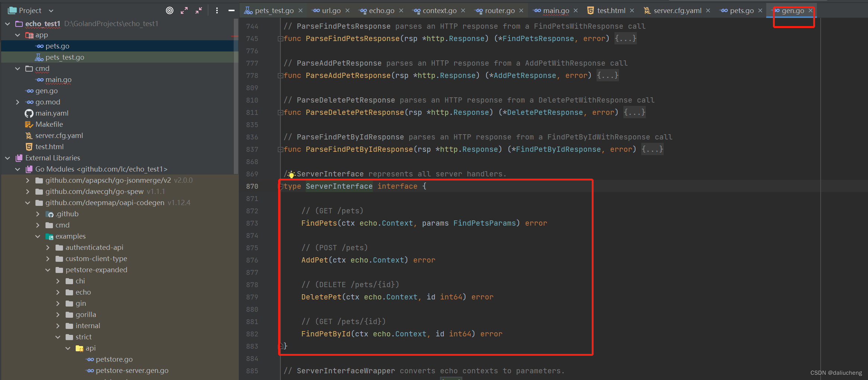Collapse the Go Modules node
Screen dimensions: 868x380
18,169
